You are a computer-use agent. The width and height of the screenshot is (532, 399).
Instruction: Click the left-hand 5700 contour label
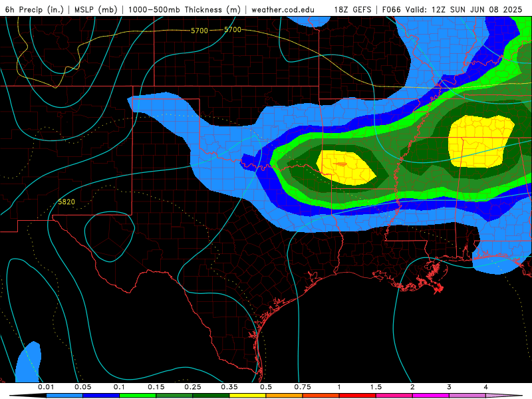click(199, 31)
